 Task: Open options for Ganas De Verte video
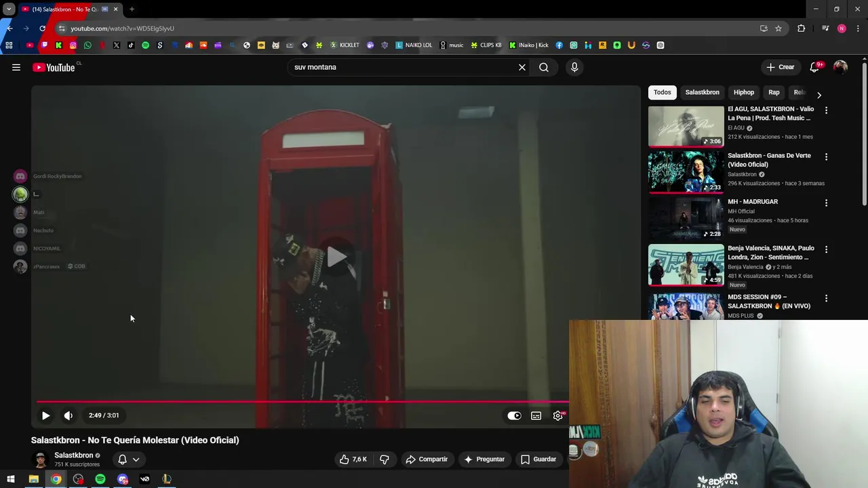point(826,157)
